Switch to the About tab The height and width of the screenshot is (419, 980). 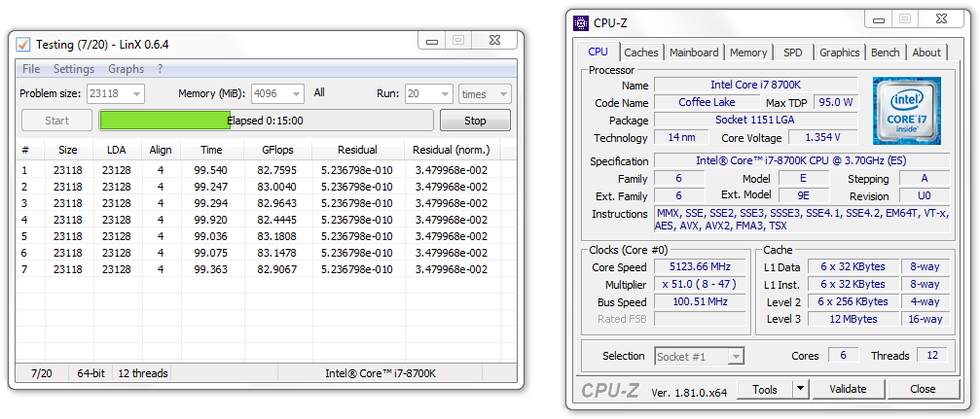click(x=926, y=52)
